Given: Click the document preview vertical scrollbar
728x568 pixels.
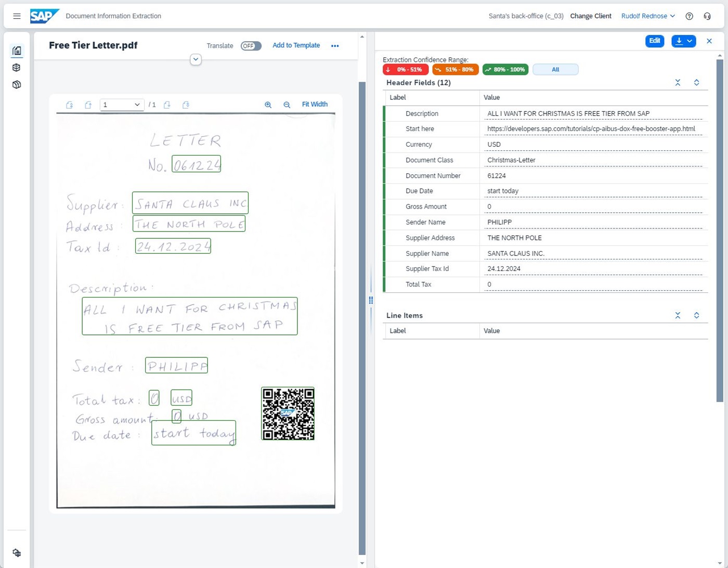Looking at the screenshot, I should [x=362, y=318].
